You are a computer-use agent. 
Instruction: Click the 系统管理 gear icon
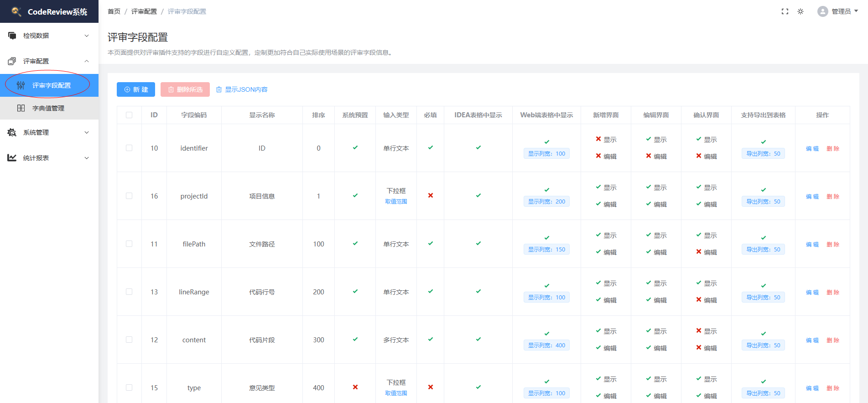(12, 132)
